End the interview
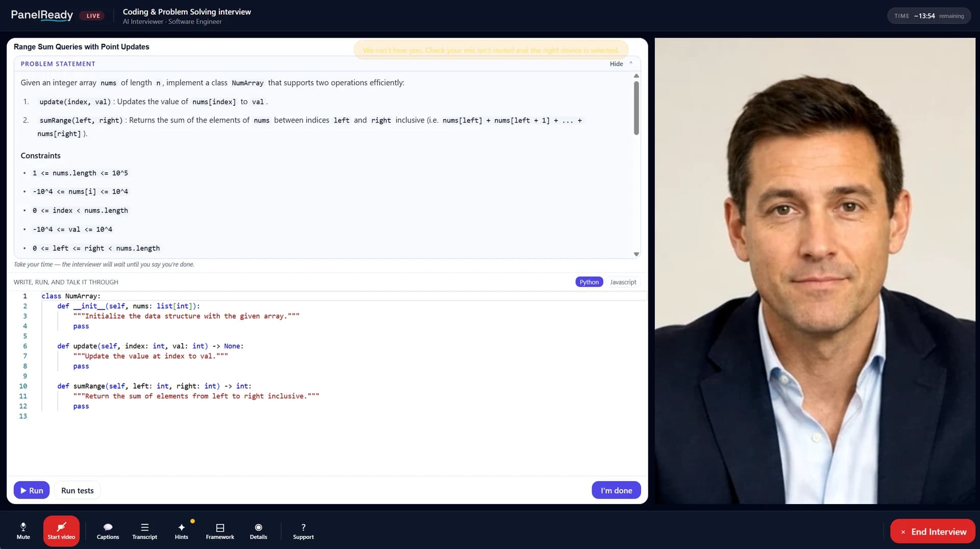 click(x=933, y=532)
